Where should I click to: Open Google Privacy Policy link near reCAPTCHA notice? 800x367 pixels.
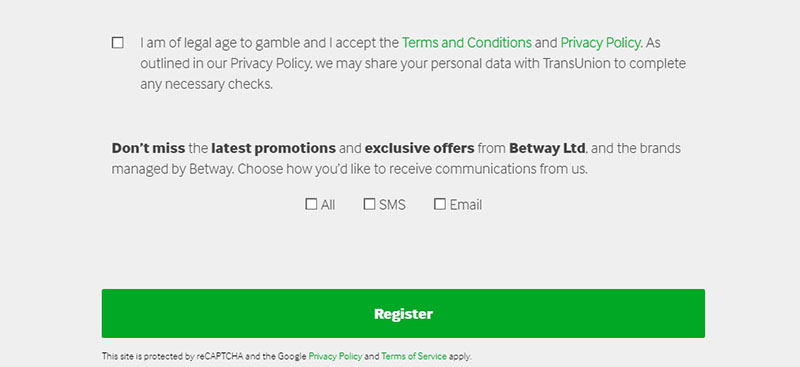click(x=335, y=356)
